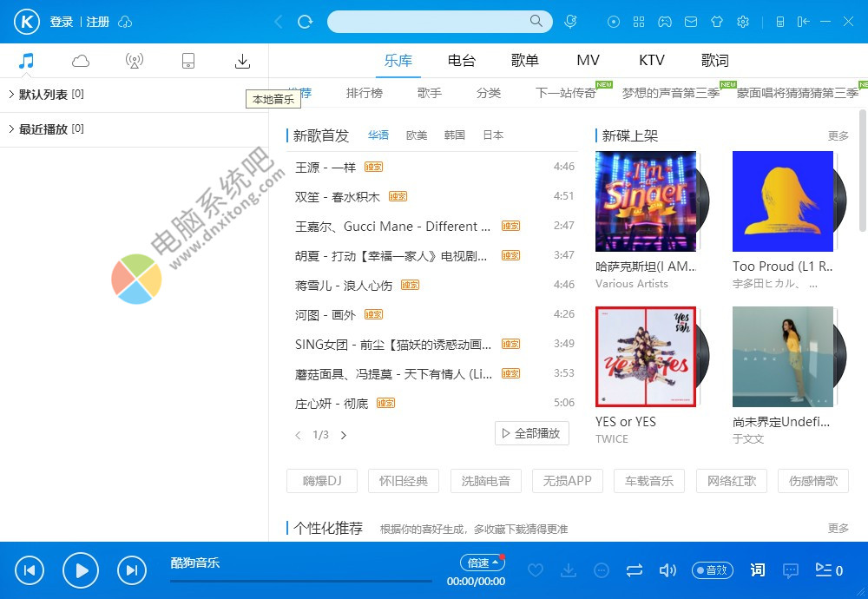Play the previous track
The image size is (868, 599).
30,570
